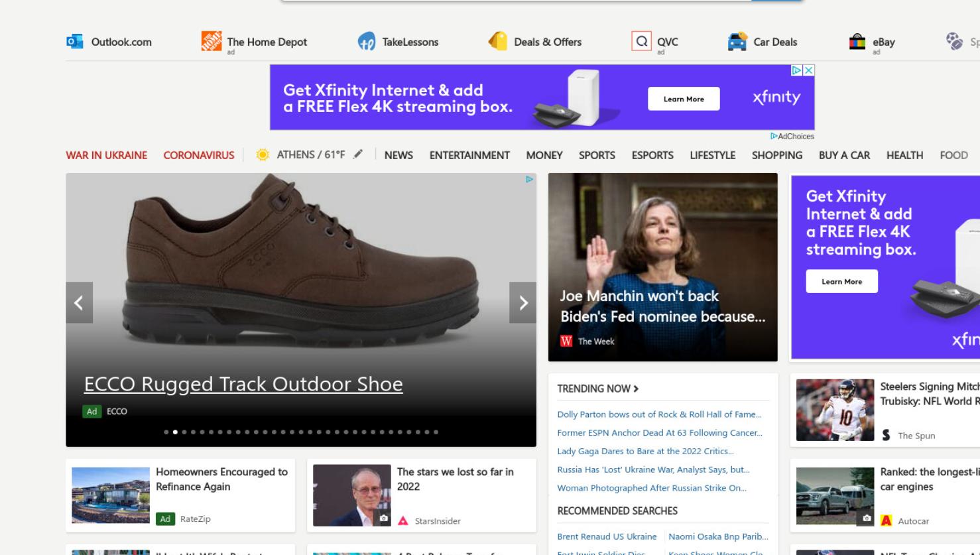Click The Spun source logo

pos(887,435)
